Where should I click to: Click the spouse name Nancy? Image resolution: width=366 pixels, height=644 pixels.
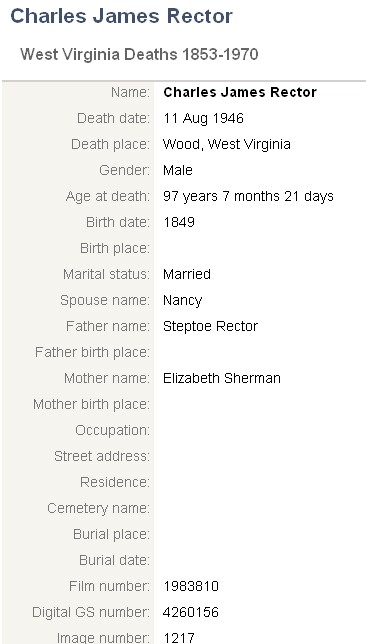tap(182, 300)
